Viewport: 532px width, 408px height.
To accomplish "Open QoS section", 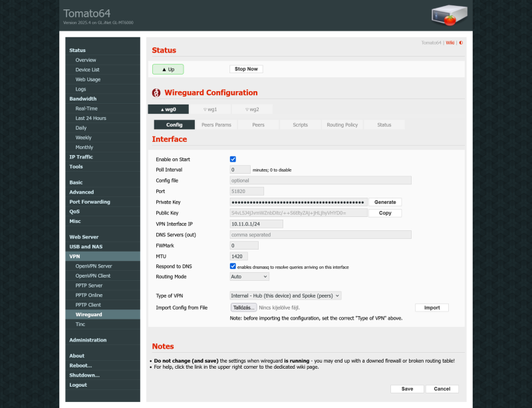I will [74, 211].
